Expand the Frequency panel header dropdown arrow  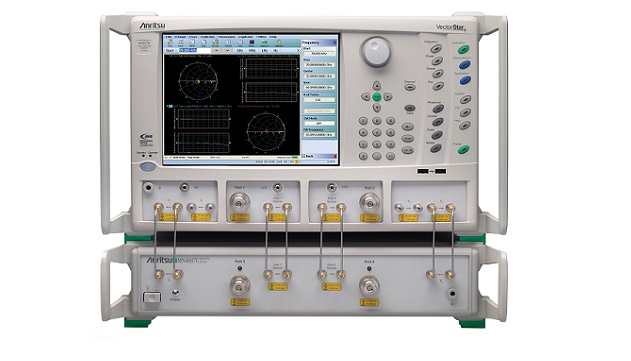(334, 42)
